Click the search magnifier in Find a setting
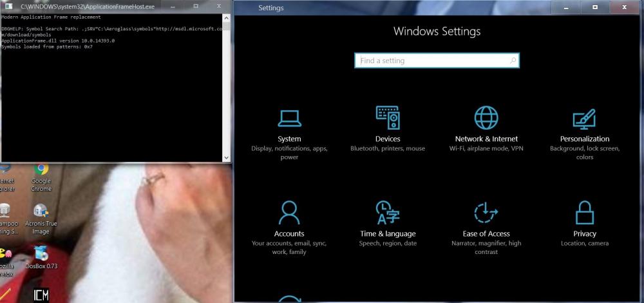The image size is (644, 303). 513,61
